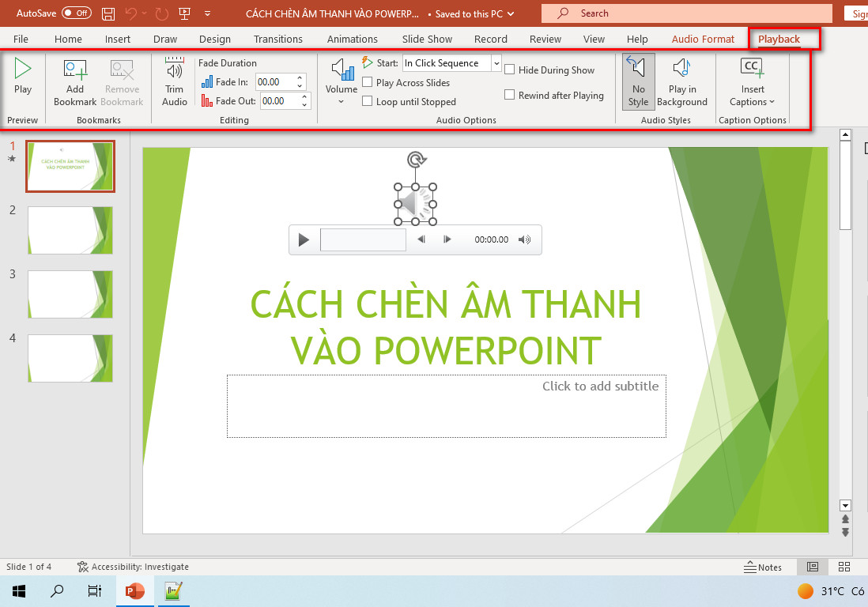Open the Animations tab
This screenshot has width=868, height=607.
352,39
